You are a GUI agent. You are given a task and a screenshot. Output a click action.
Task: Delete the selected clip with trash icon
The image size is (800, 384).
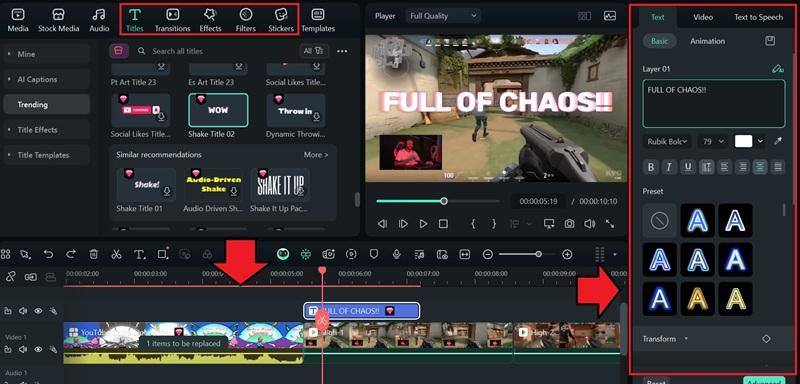[94, 254]
